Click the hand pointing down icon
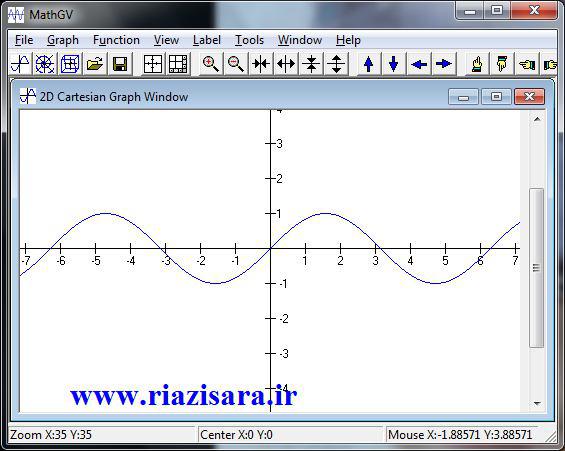The image size is (565, 451). tap(502, 64)
